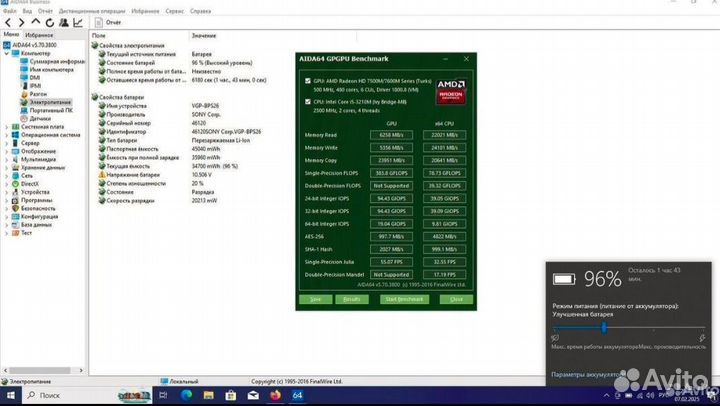Click the sidebar horizontal scrollbar
This screenshot has width=720, height=406.
pyautogui.click(x=43, y=370)
